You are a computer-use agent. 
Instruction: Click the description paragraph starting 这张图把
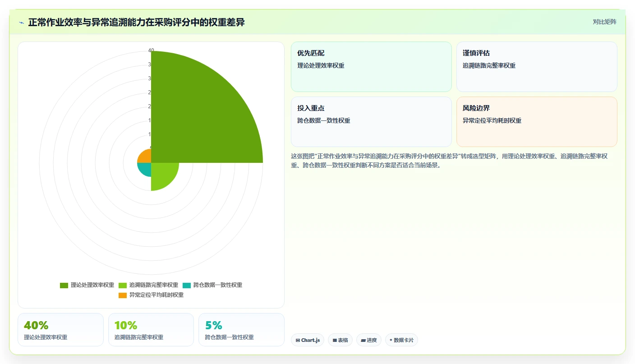(x=451, y=161)
